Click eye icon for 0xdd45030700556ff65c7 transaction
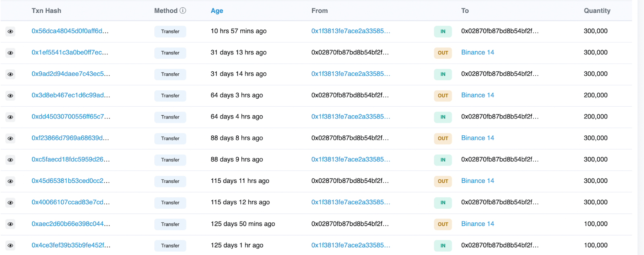Viewport: 644px width, 255px height. point(10,117)
